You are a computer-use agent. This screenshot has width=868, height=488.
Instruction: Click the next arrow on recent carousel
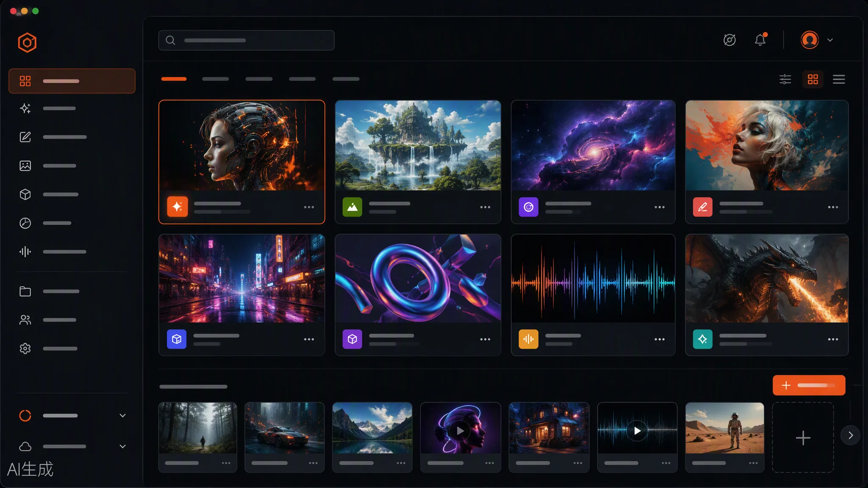851,435
